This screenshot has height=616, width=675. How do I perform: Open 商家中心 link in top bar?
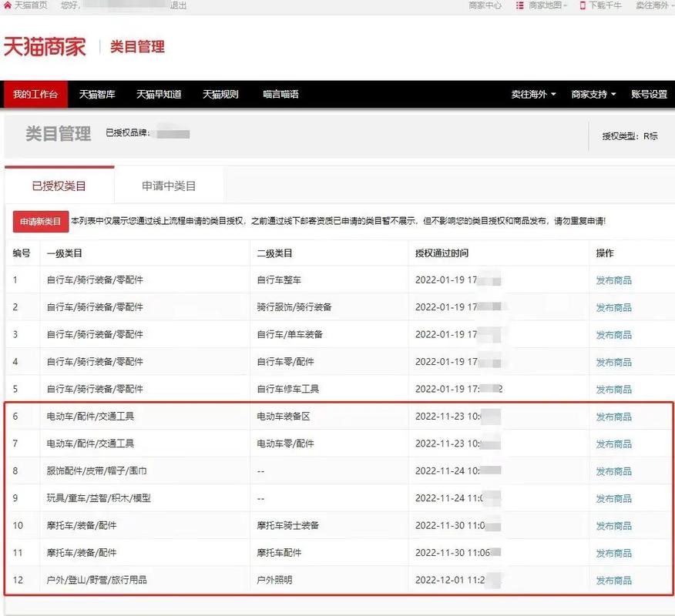(485, 5)
